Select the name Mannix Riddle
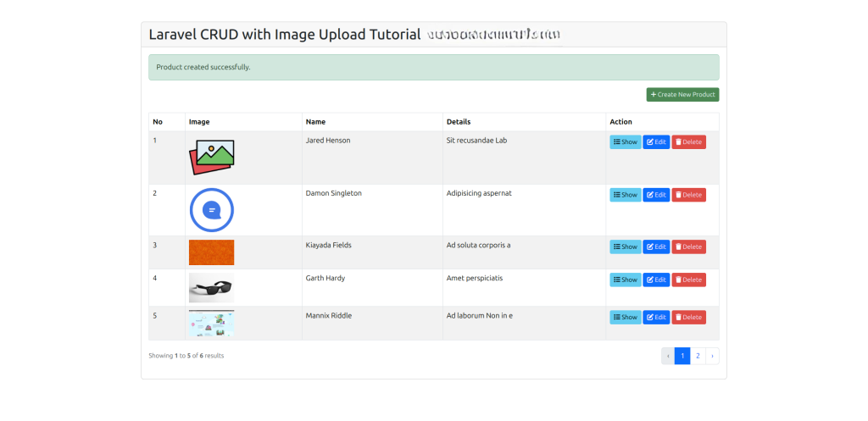This screenshot has height=421, width=868. tap(328, 316)
